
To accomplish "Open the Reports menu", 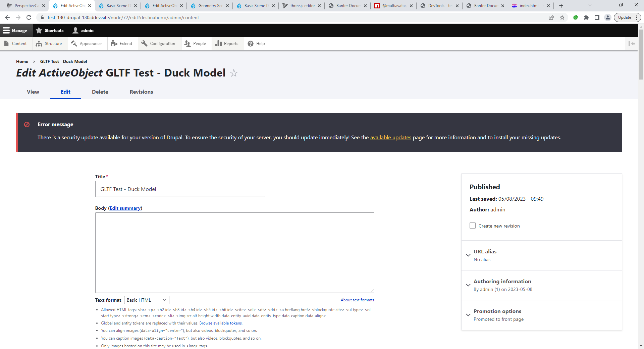I will click(x=227, y=44).
